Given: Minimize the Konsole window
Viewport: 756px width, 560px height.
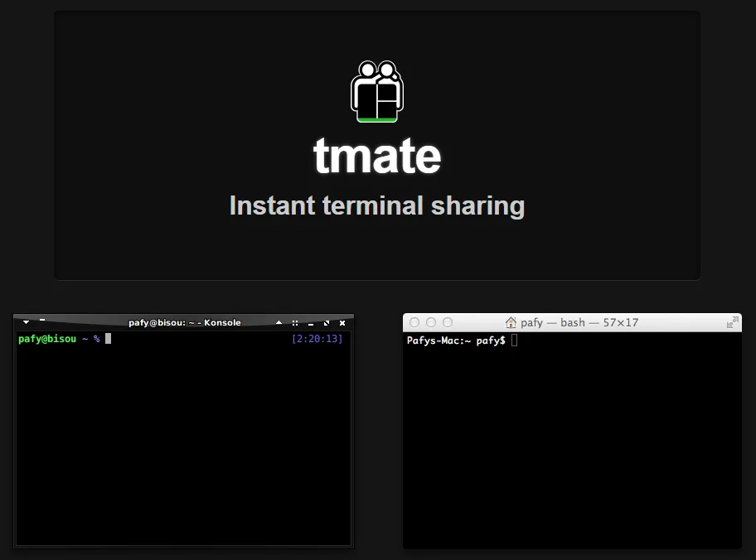Looking at the screenshot, I should pyautogui.click(x=311, y=323).
